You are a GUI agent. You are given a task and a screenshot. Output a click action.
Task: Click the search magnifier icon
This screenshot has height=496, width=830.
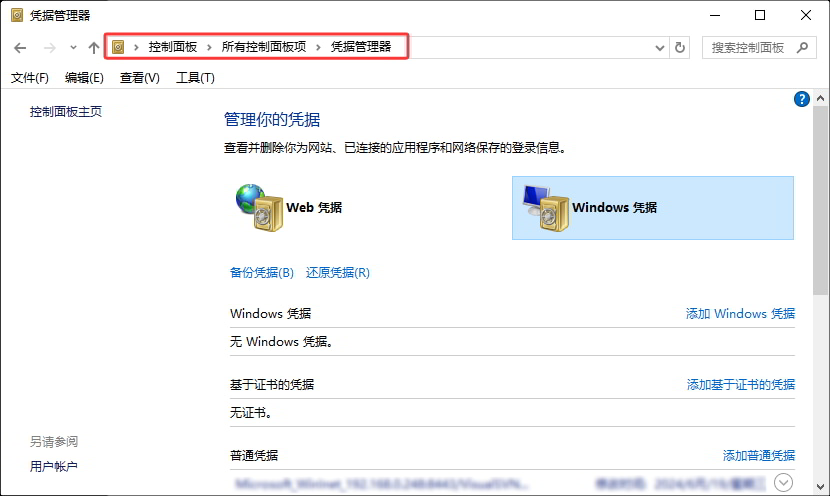804,47
